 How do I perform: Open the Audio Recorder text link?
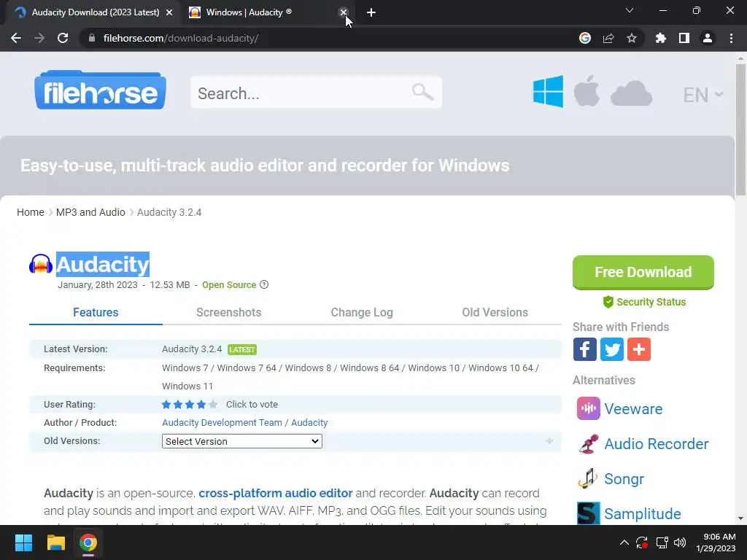(x=657, y=444)
